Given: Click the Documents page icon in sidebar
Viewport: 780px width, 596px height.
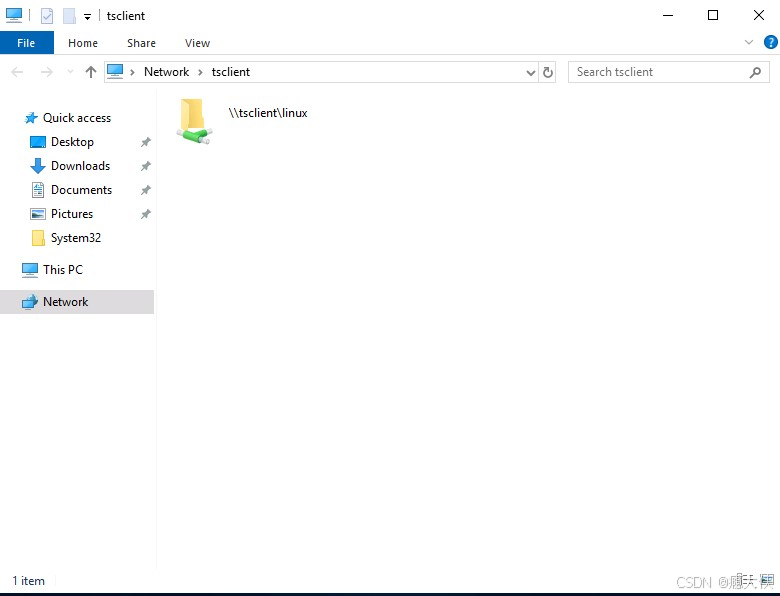Looking at the screenshot, I should click(38, 190).
